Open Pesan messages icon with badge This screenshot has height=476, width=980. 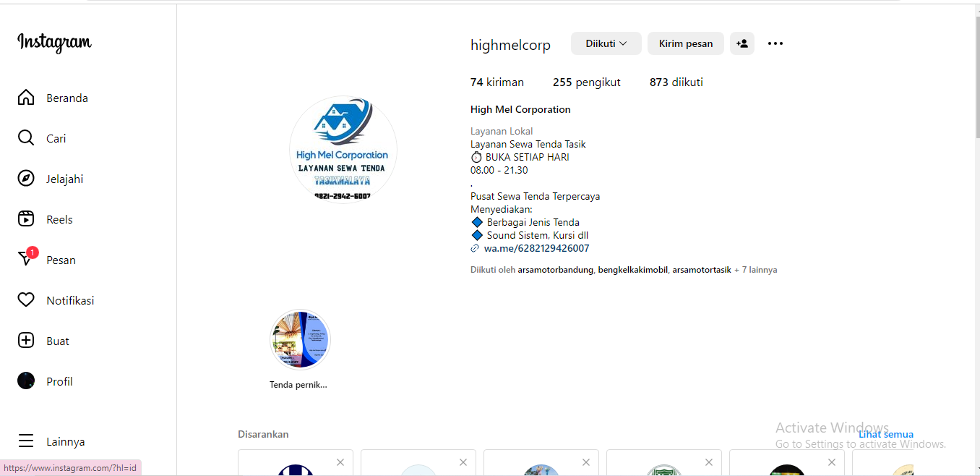[x=27, y=258]
